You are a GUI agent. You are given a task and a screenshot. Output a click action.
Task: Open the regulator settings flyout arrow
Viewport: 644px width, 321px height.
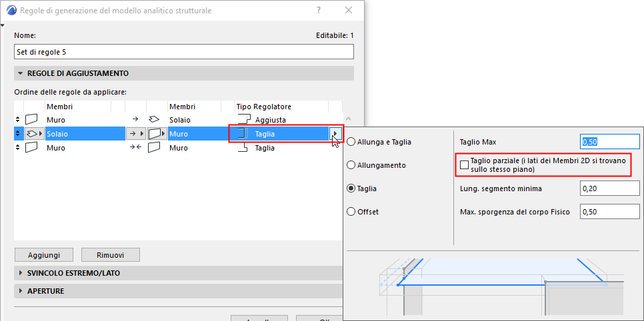(x=335, y=134)
